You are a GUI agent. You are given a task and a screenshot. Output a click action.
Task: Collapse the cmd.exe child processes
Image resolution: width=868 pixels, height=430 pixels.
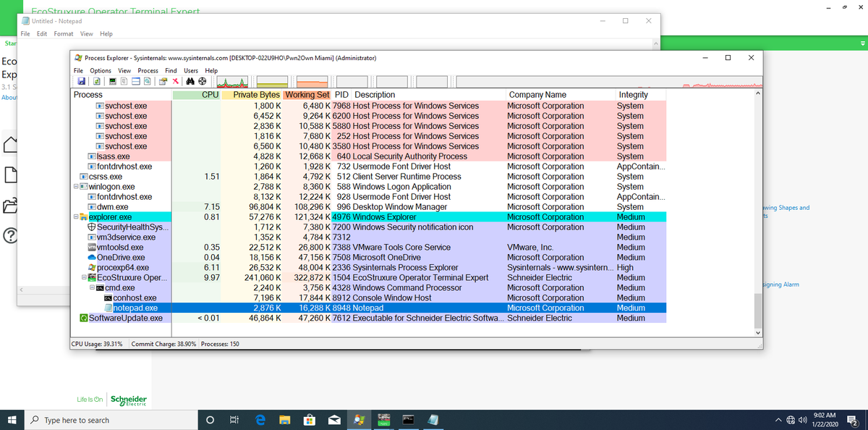coord(92,288)
